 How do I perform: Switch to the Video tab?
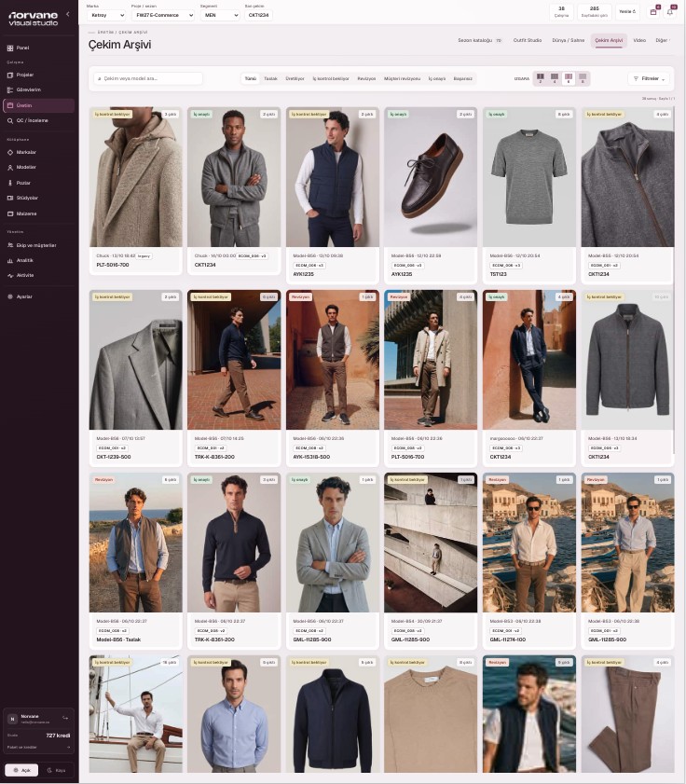[639, 40]
